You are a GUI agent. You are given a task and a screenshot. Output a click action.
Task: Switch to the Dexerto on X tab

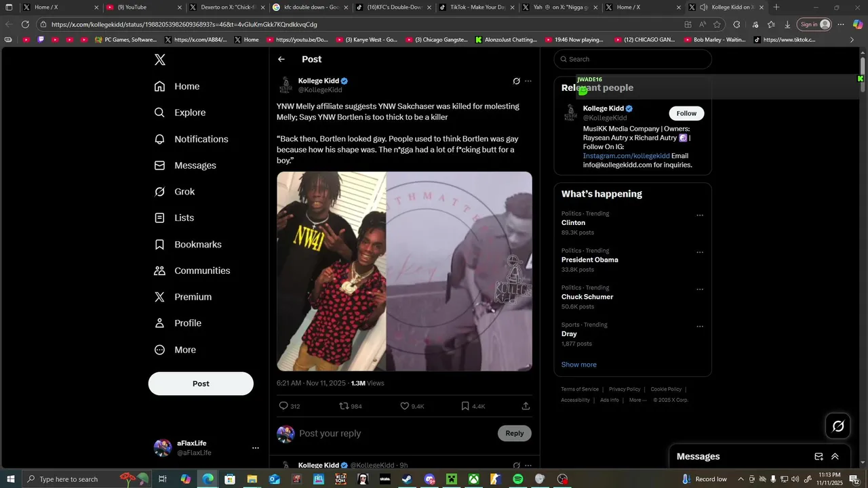point(226,7)
